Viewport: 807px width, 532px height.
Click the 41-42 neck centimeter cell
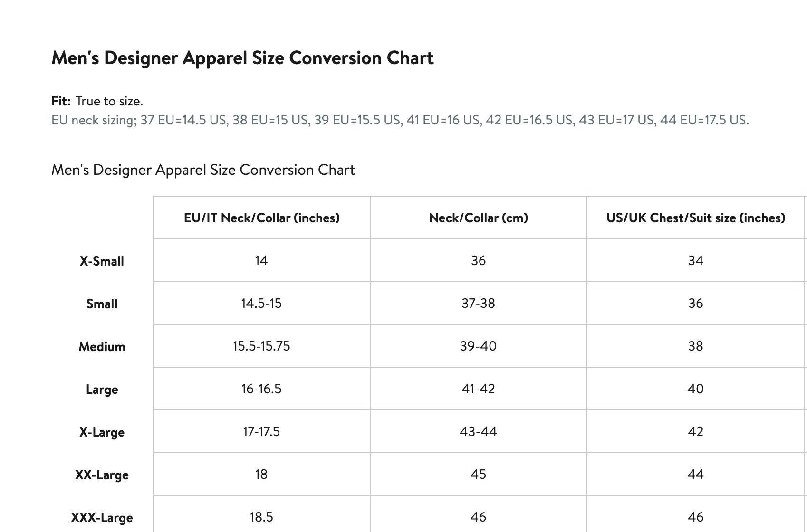pyautogui.click(x=478, y=389)
